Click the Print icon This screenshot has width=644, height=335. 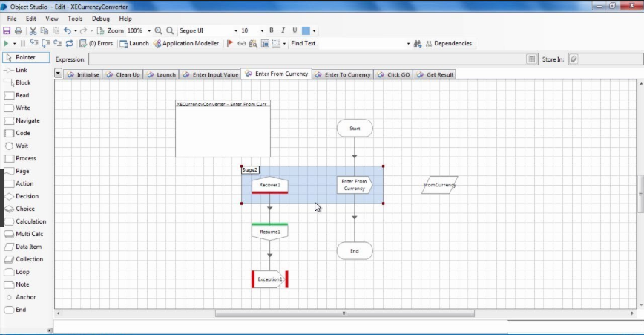[18, 31]
